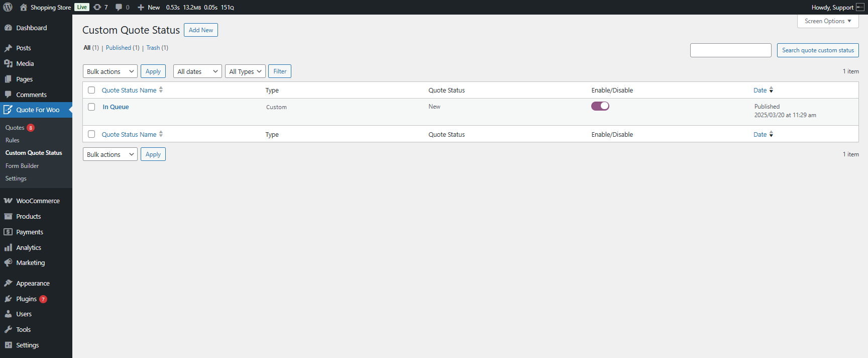Click the plus New icon in admin bar
This screenshot has height=358, width=868.
tap(141, 7)
